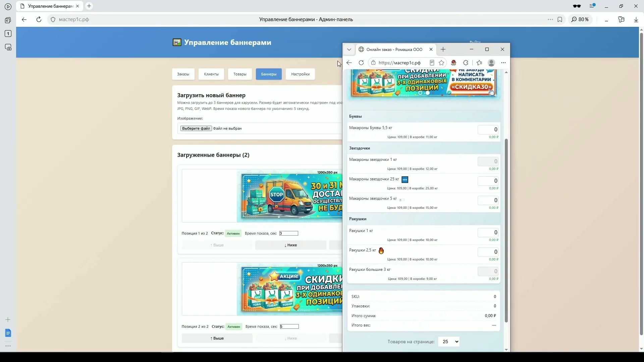Go back in the Edge window

tap(349, 63)
